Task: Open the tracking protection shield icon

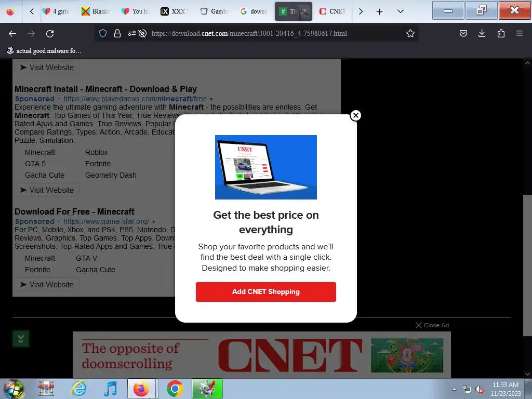Action: click(x=103, y=33)
